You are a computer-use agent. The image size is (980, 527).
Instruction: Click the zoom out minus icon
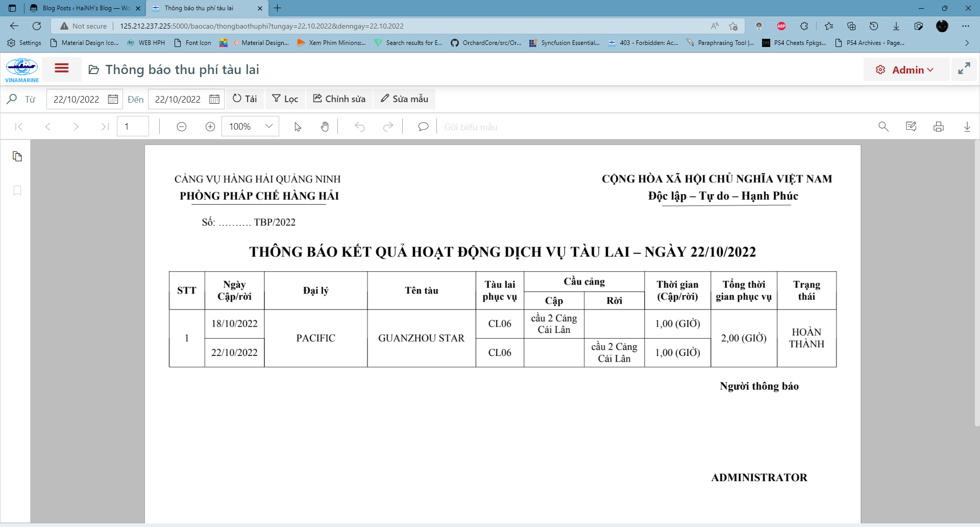coord(181,127)
